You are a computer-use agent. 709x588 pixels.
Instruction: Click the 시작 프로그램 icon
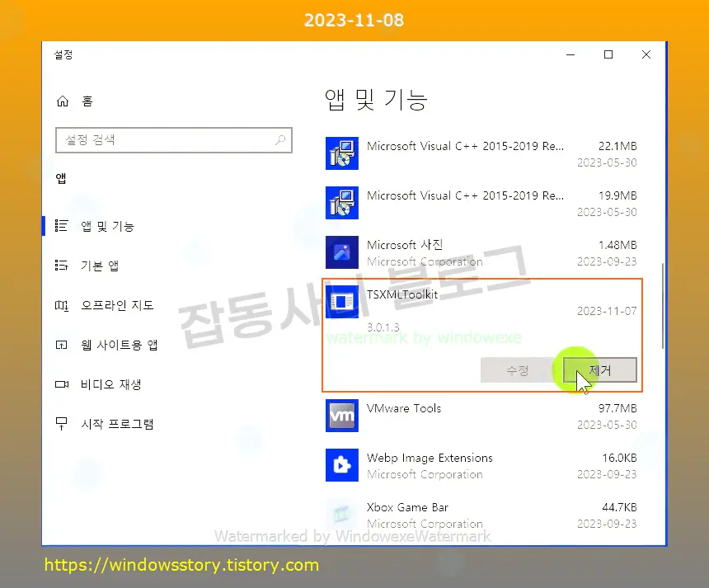coord(62,424)
